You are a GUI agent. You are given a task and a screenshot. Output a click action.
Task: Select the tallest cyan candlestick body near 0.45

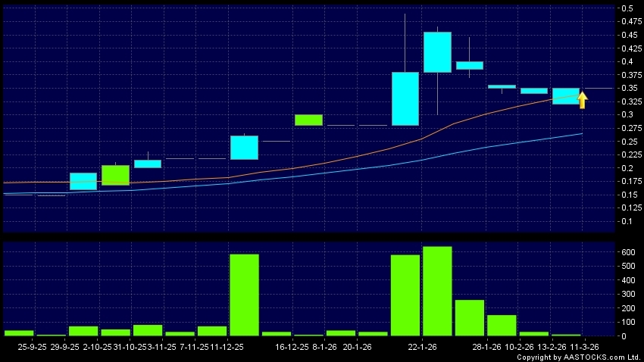437,52
